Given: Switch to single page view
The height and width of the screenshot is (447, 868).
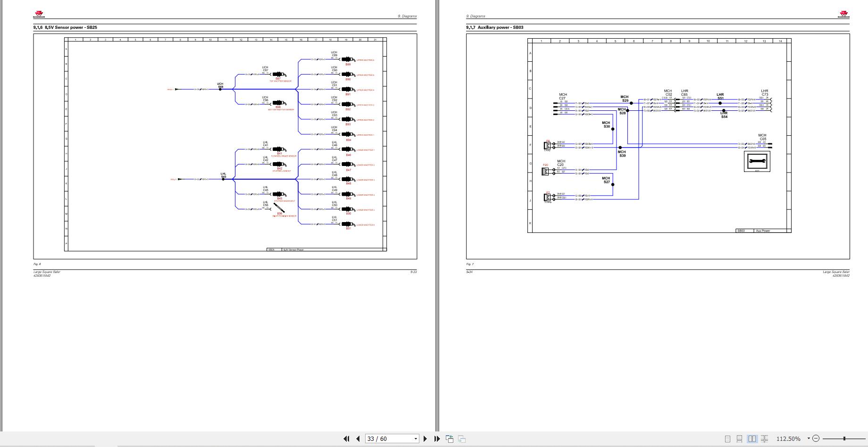Looking at the screenshot, I should click(x=727, y=439).
